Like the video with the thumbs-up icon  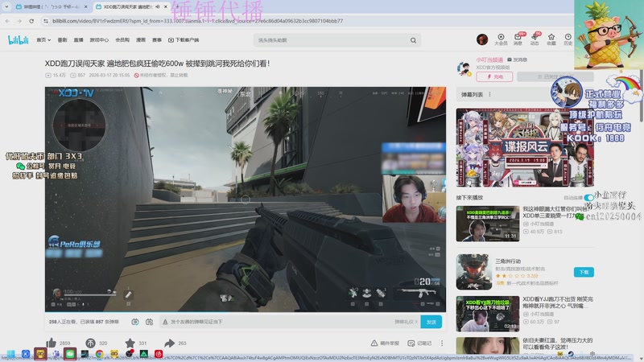click(x=51, y=343)
